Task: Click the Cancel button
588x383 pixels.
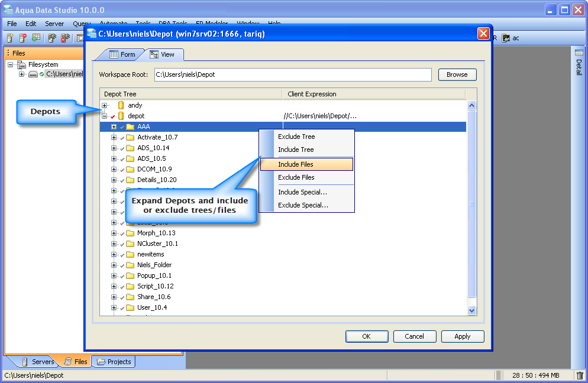Action: tap(414, 336)
